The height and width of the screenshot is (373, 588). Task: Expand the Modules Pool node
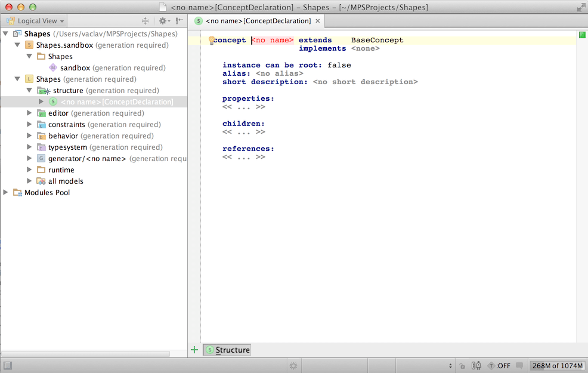[6, 193]
